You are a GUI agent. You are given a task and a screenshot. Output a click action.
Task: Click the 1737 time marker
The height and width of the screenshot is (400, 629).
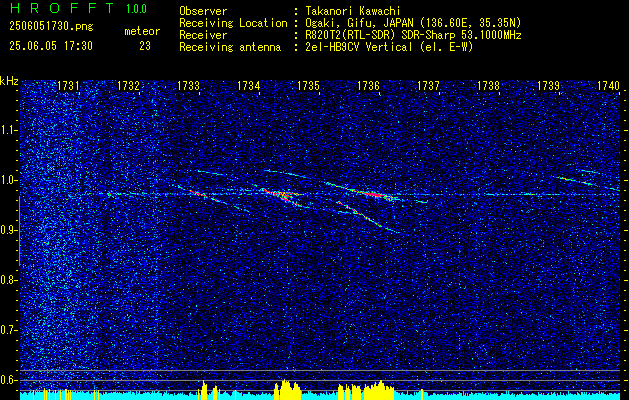point(428,85)
